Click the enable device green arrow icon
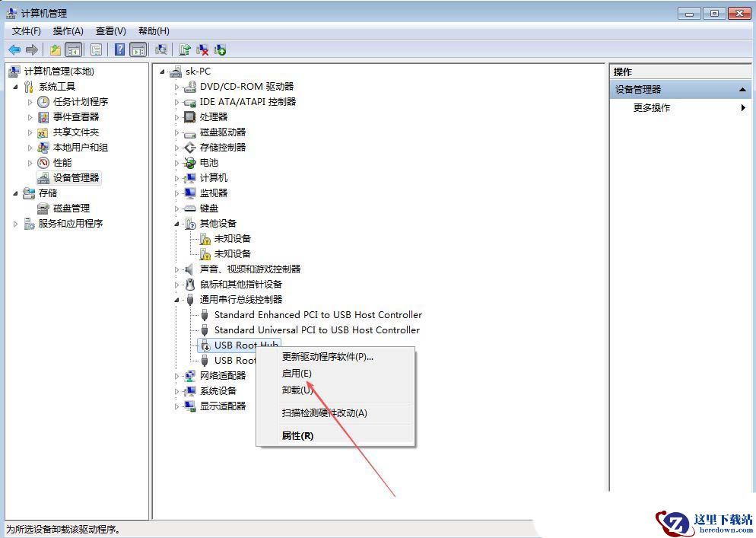This screenshot has width=756, height=538. (220, 50)
